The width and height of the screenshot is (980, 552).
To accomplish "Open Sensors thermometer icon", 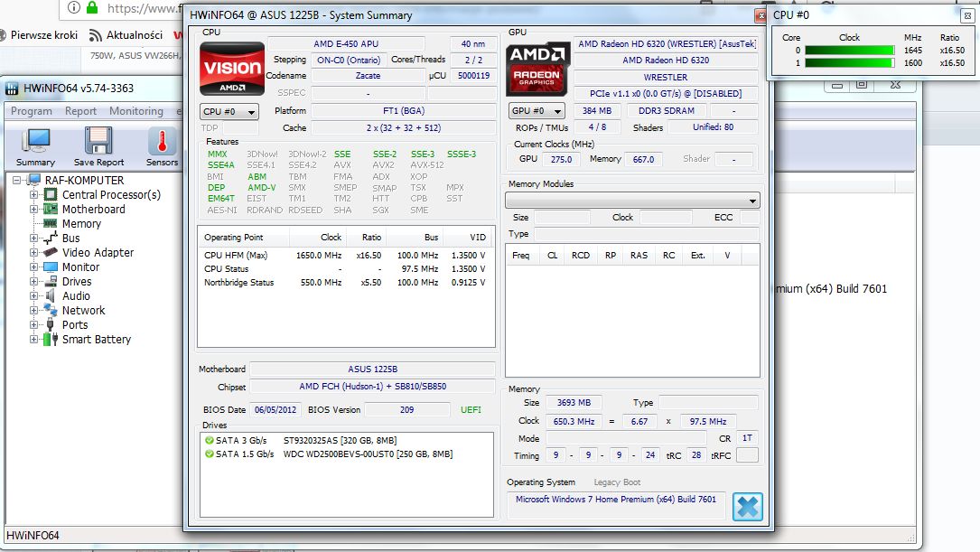I will click(x=162, y=141).
